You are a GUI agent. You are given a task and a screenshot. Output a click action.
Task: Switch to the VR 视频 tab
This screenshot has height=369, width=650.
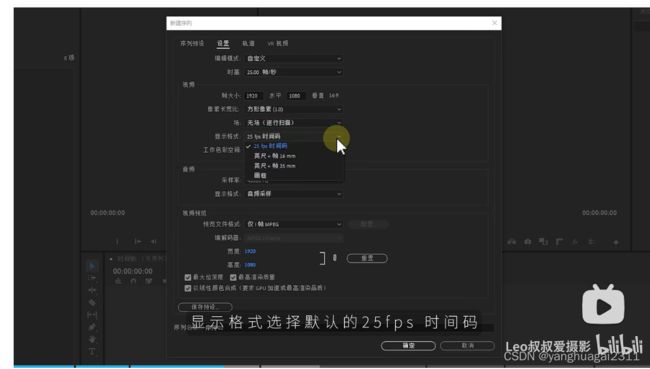(x=278, y=43)
